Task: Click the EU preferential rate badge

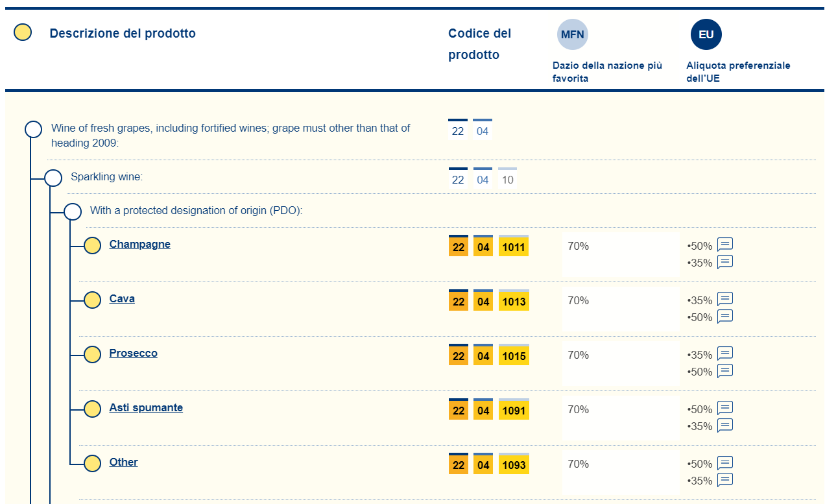Action: [x=706, y=35]
